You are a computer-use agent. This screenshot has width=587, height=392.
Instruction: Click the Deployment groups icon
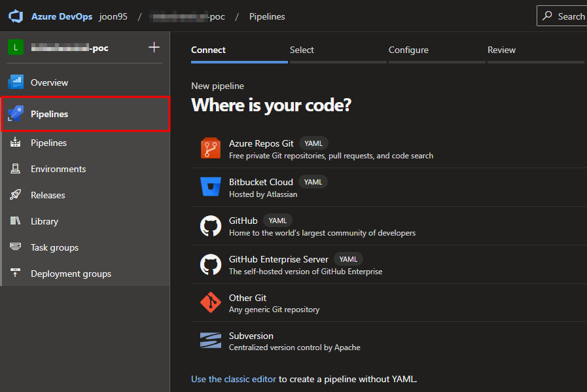tap(15, 272)
